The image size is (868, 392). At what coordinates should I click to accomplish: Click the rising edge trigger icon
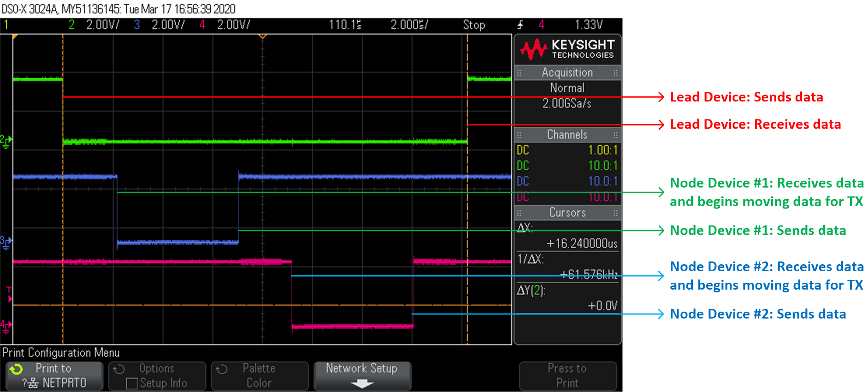click(520, 25)
